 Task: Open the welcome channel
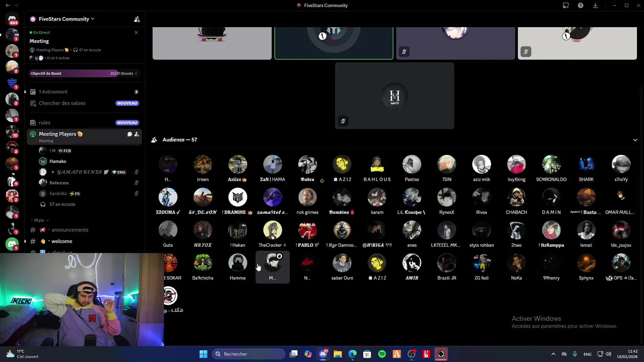pos(84,241)
